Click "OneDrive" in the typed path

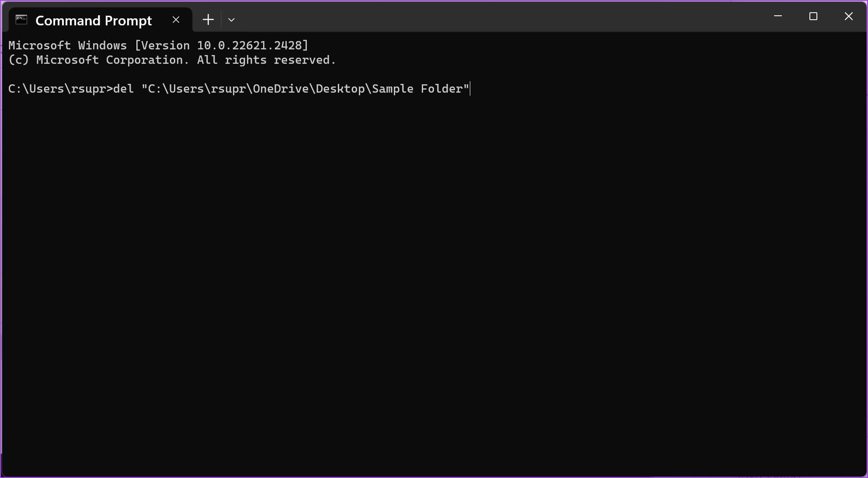[x=281, y=89]
